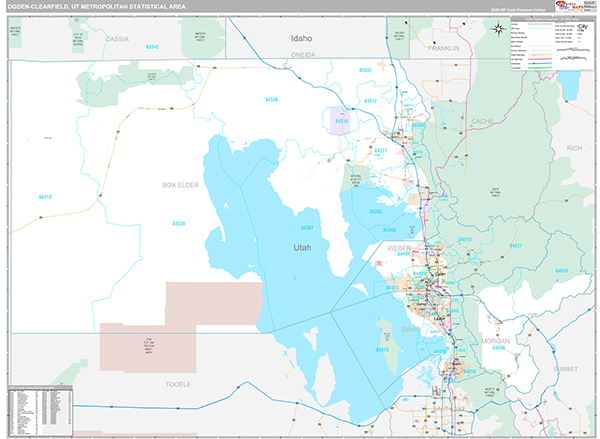Click the city index table at bottom-left
The width and height of the screenshot is (600, 439).
(39, 411)
